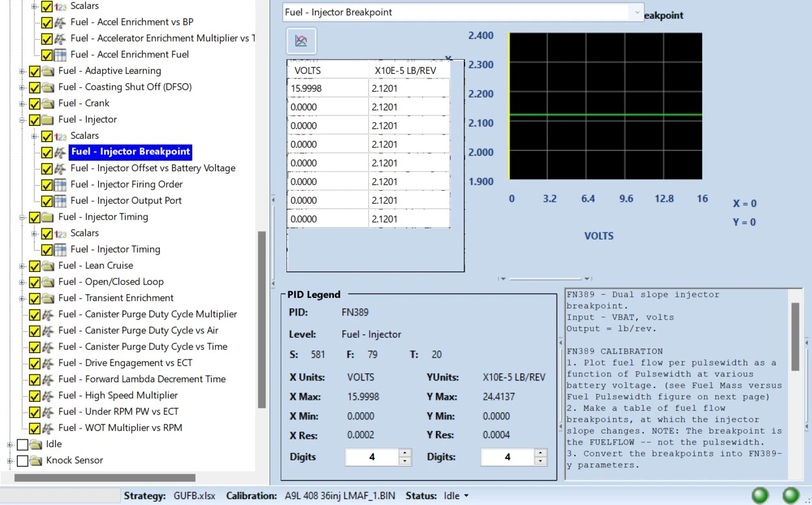Click curve icon of Canister Purge Duty Cycle Multiplier
The width and height of the screenshot is (812, 505).
[48, 314]
